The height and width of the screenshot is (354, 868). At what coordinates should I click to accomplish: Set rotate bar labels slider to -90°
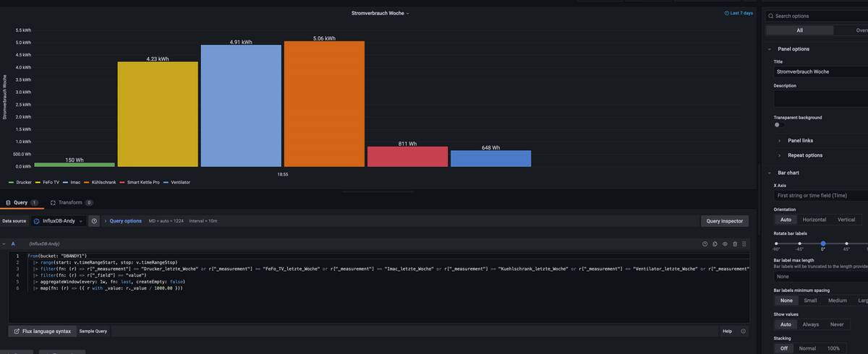pyautogui.click(x=775, y=243)
